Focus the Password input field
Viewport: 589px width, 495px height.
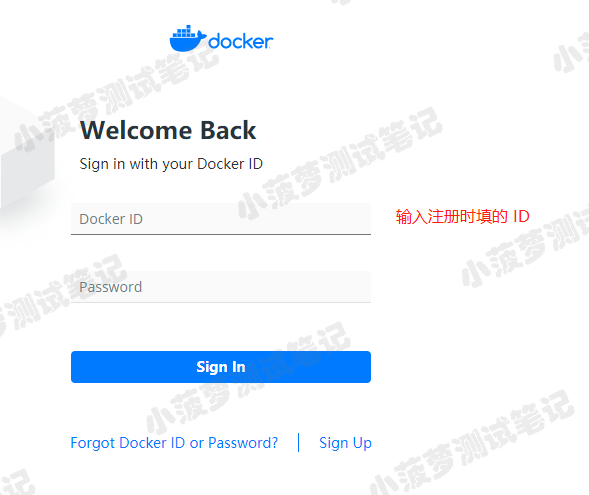pos(221,287)
